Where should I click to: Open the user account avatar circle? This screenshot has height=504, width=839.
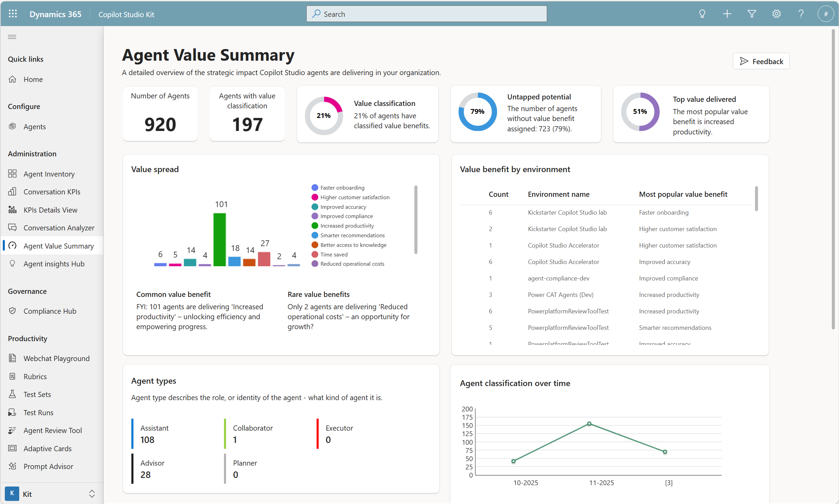(826, 14)
